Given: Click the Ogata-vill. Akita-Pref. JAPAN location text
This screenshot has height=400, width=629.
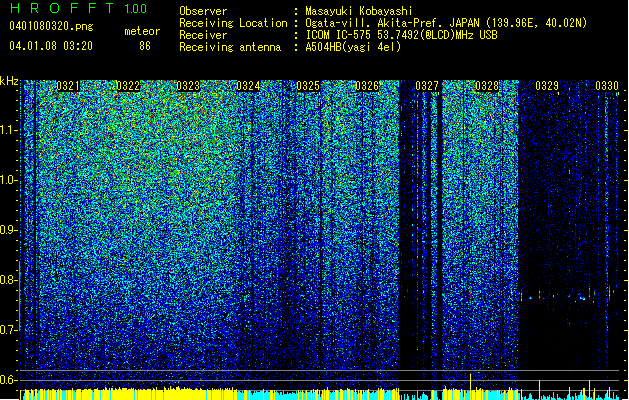Looking at the screenshot, I should [446, 23].
